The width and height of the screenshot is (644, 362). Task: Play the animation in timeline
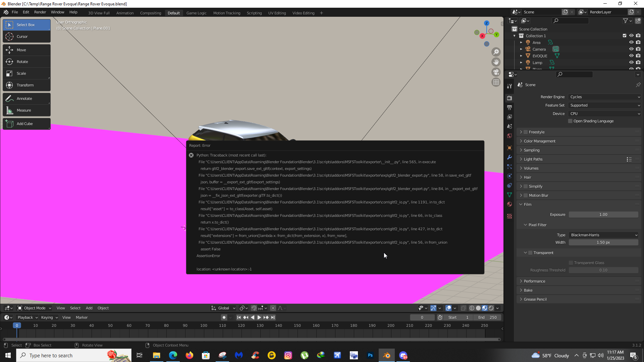coord(259,317)
